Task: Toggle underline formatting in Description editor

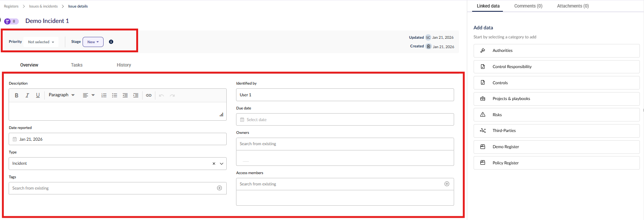Action: (38, 96)
